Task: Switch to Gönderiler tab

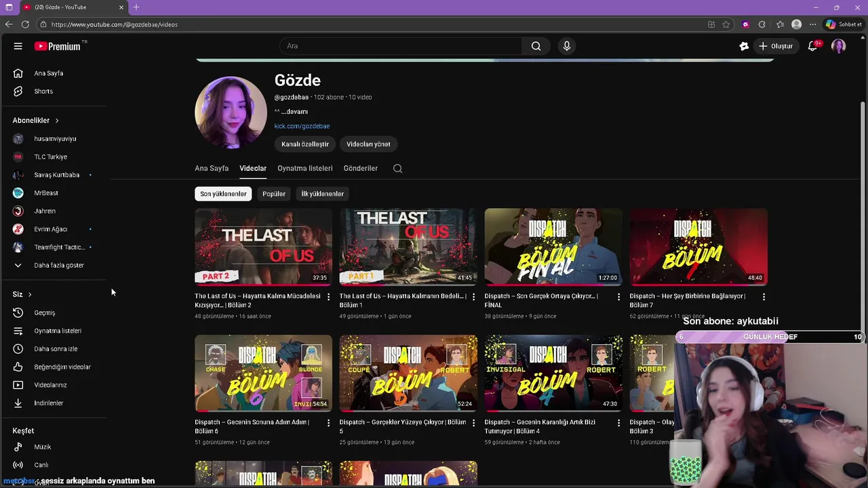Action: (x=361, y=168)
